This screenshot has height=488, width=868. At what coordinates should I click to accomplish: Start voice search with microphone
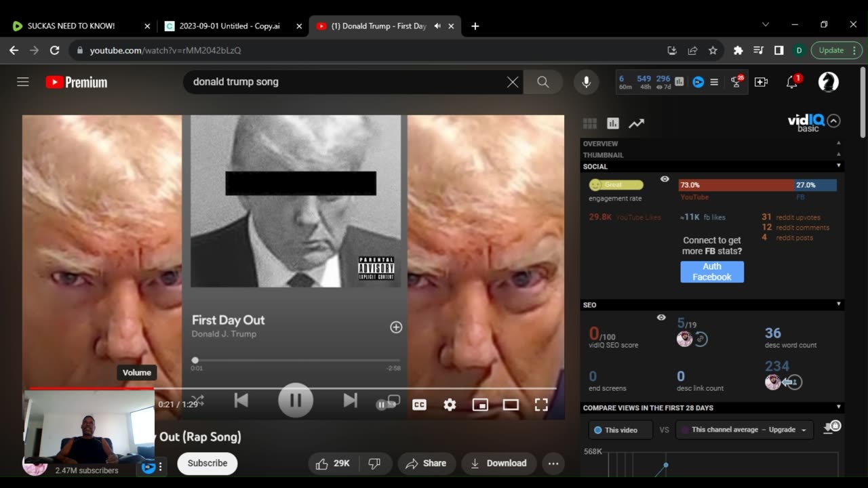point(587,82)
